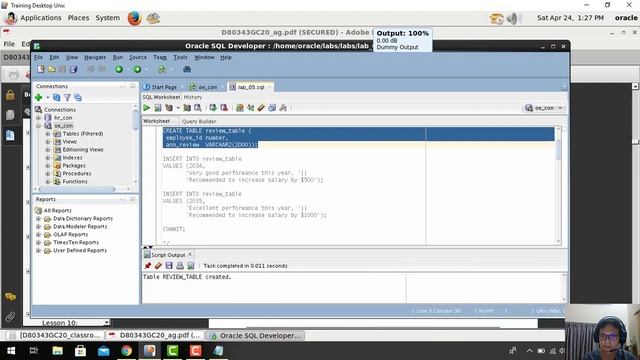This screenshot has height=360, width=640.
Task: Open the Applications menu in the top panel
Action: pyautogui.click(x=41, y=18)
